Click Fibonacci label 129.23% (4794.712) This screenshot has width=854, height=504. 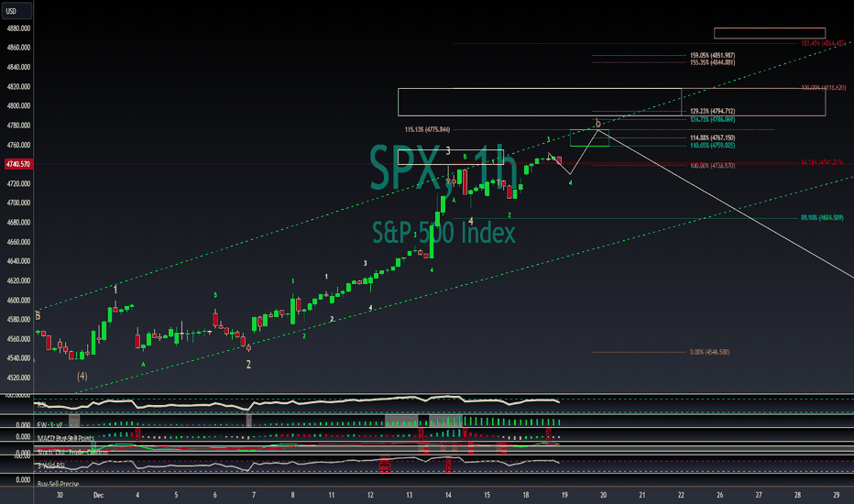tap(712, 111)
